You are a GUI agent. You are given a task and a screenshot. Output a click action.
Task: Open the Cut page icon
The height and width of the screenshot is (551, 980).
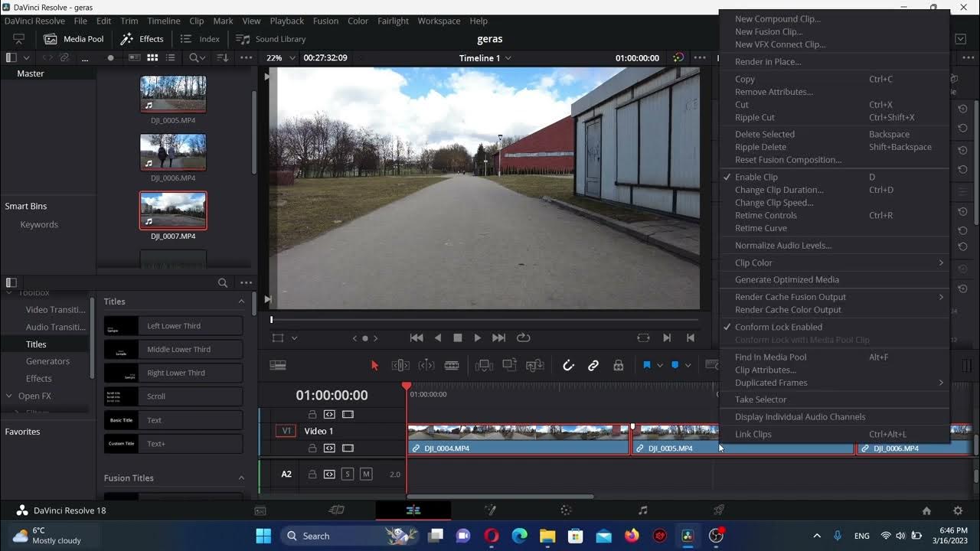pos(337,510)
